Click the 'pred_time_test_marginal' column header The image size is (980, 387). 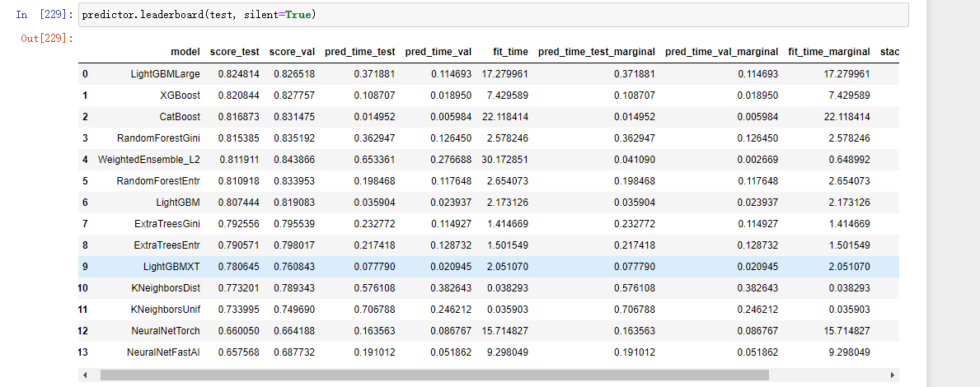coord(597,52)
